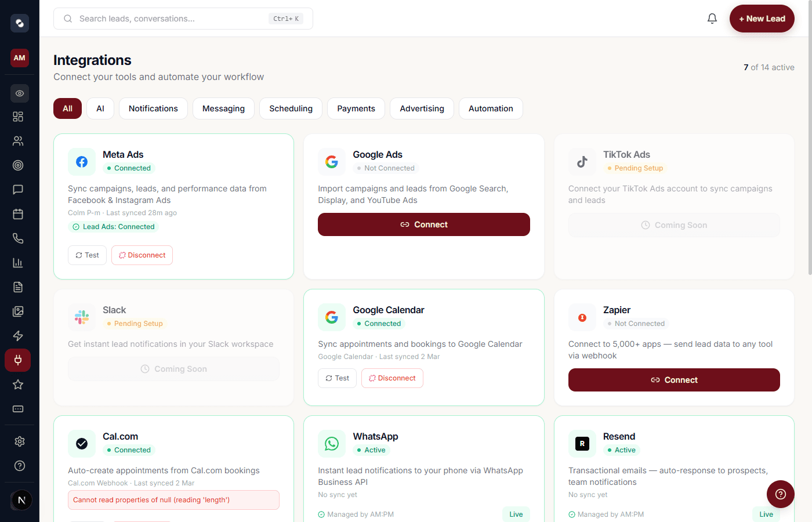Screen dimensions: 812x522
Task: Open the settings gear in the sidebar
Action: point(19,441)
